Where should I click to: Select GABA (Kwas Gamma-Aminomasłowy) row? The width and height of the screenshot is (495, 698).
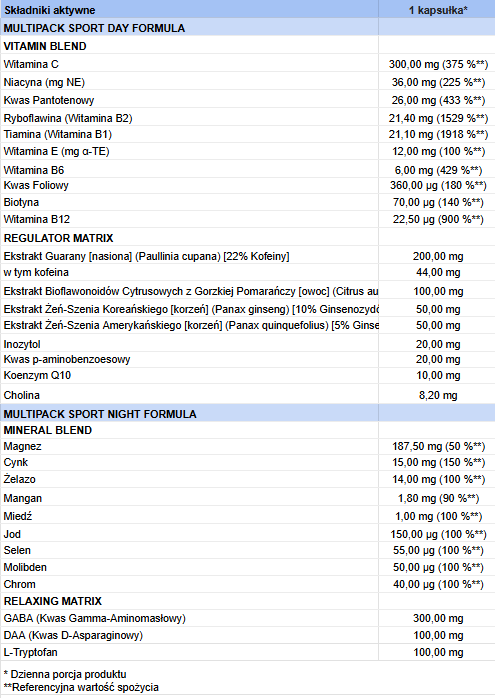tap(248, 618)
